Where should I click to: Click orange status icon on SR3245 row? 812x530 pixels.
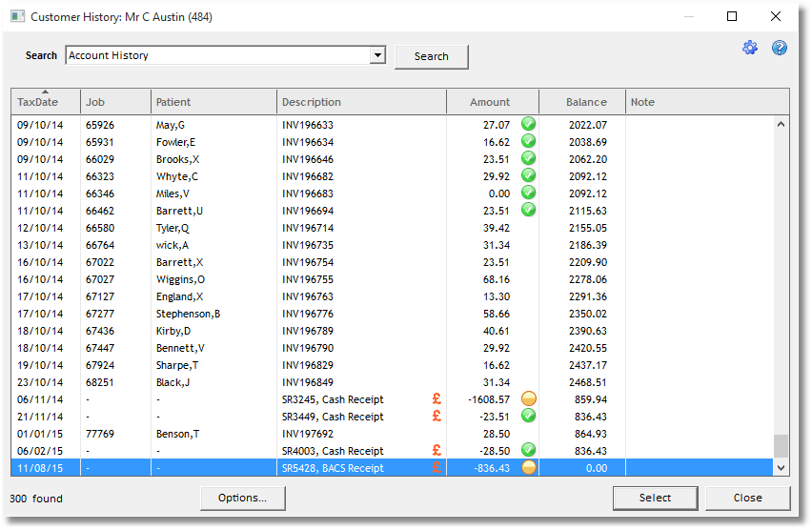pos(528,398)
